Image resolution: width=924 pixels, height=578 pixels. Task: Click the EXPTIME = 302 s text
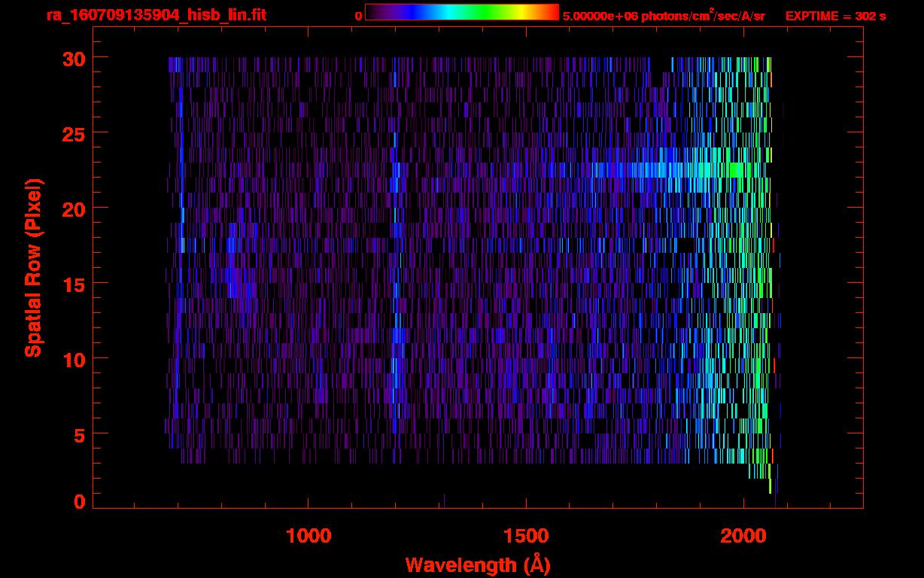coord(835,16)
